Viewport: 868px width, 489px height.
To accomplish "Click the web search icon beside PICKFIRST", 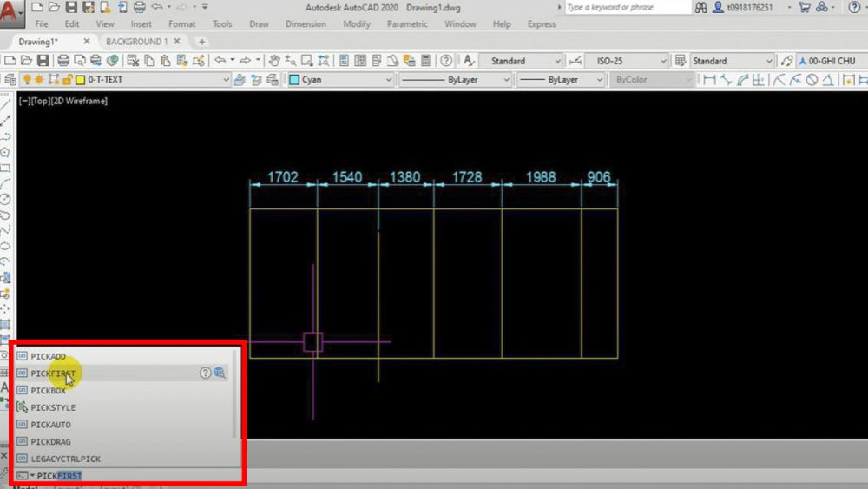I will pos(220,373).
